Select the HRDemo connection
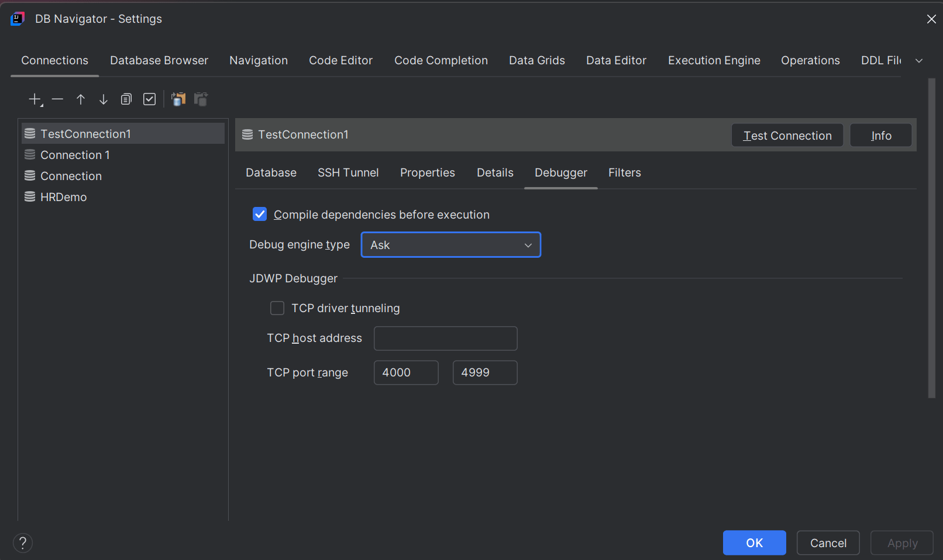The width and height of the screenshot is (943, 560). tap(63, 197)
